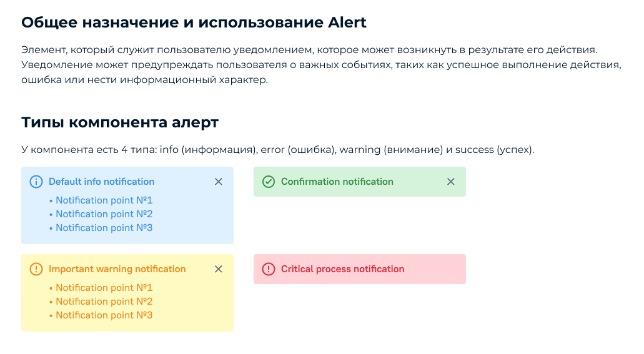
Task: Select blue Notification point №2
Action: 104,214
